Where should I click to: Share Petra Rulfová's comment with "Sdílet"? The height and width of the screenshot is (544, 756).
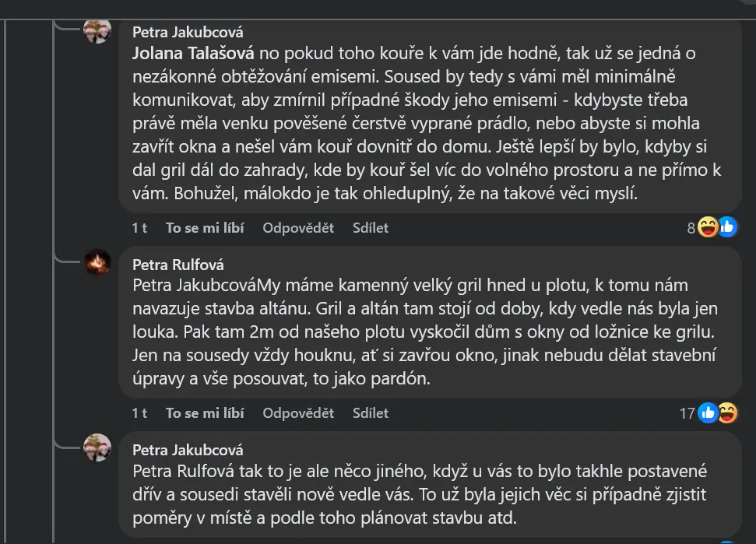(371, 412)
